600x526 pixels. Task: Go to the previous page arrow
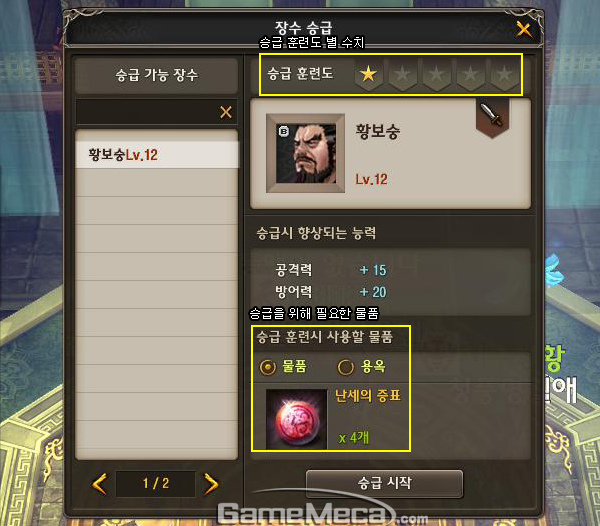pos(99,484)
